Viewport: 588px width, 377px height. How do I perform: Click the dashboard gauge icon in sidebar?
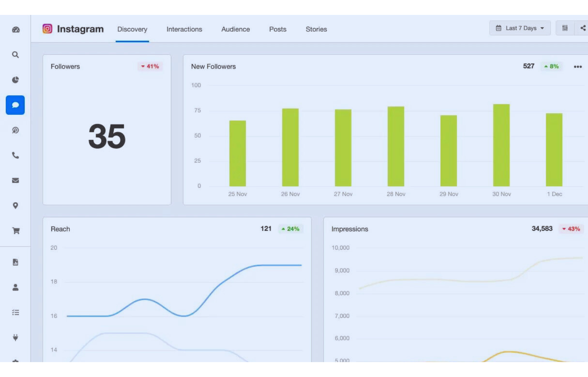(x=16, y=30)
